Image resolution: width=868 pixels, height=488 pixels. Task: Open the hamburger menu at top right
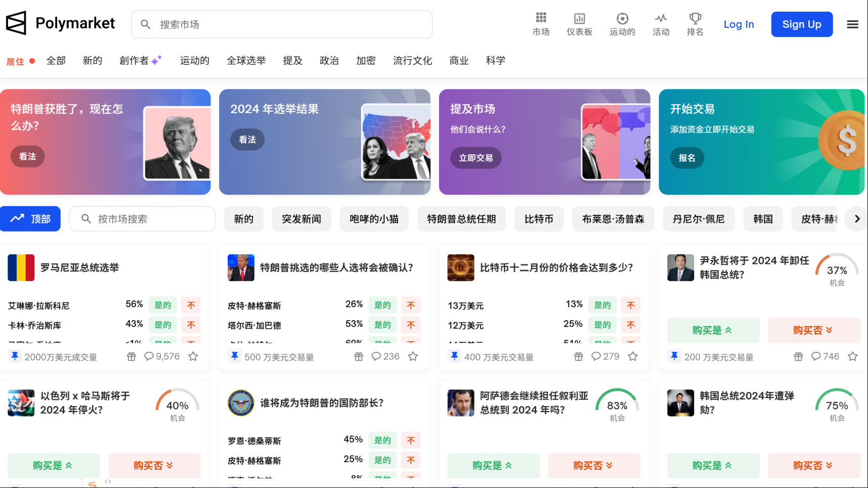(852, 24)
